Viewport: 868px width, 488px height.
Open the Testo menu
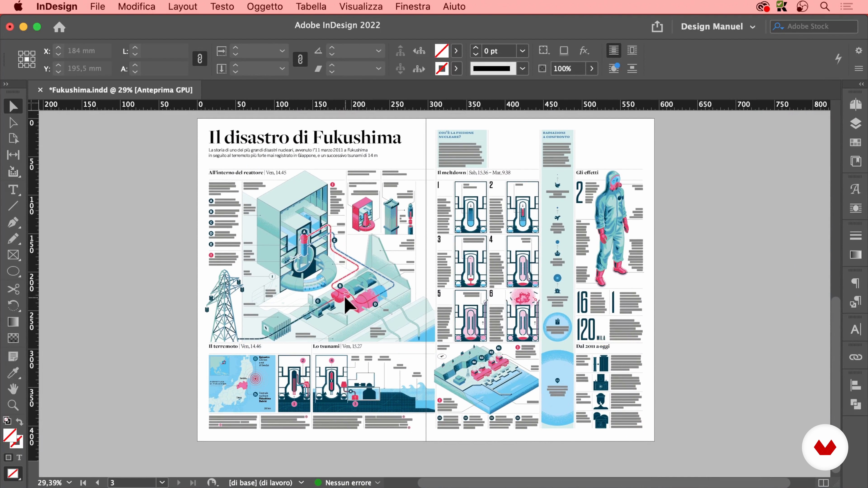pos(222,6)
